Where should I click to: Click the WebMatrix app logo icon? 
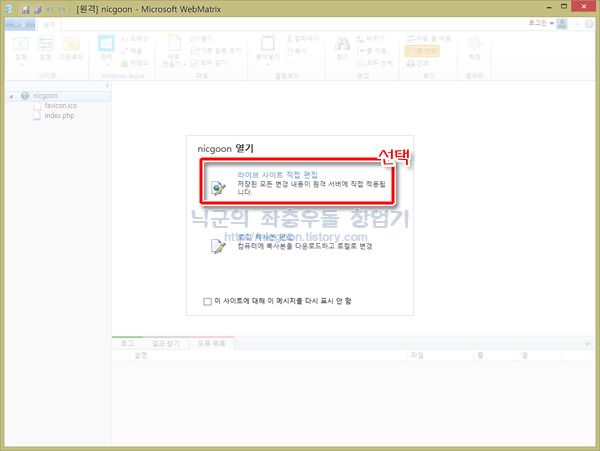click(x=9, y=9)
